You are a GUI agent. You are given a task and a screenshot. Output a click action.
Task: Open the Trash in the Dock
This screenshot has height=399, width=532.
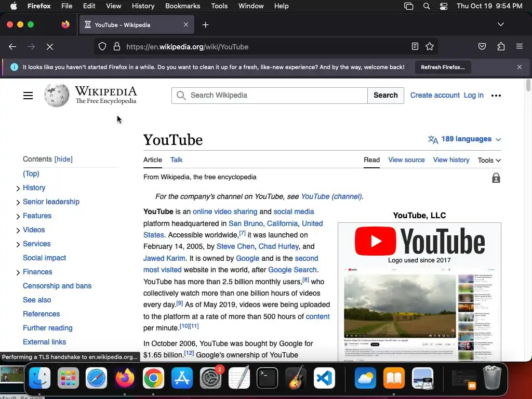click(x=492, y=377)
